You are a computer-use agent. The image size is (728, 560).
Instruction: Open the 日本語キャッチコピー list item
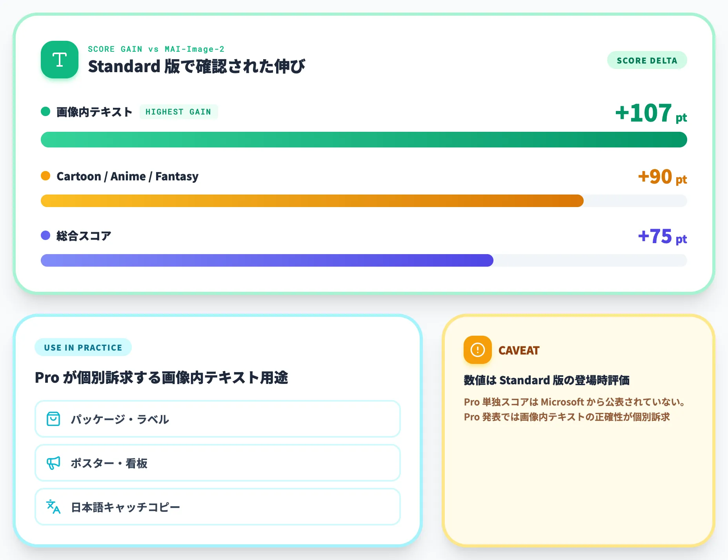pos(218,507)
